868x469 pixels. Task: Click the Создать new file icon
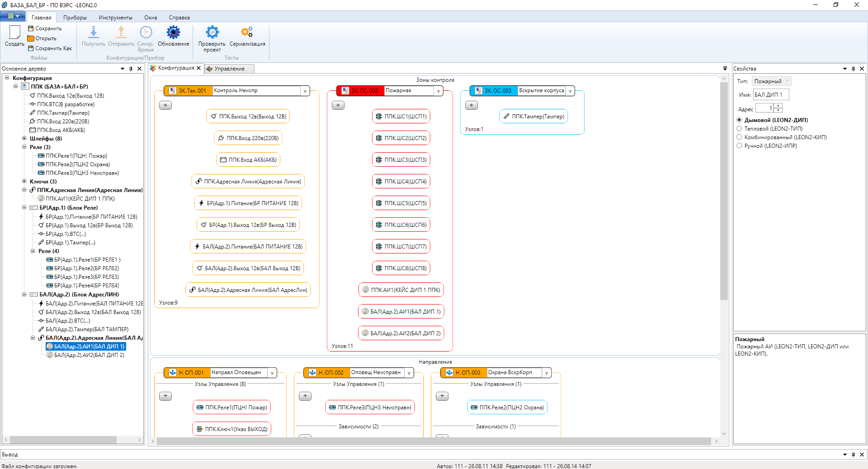pos(14,32)
